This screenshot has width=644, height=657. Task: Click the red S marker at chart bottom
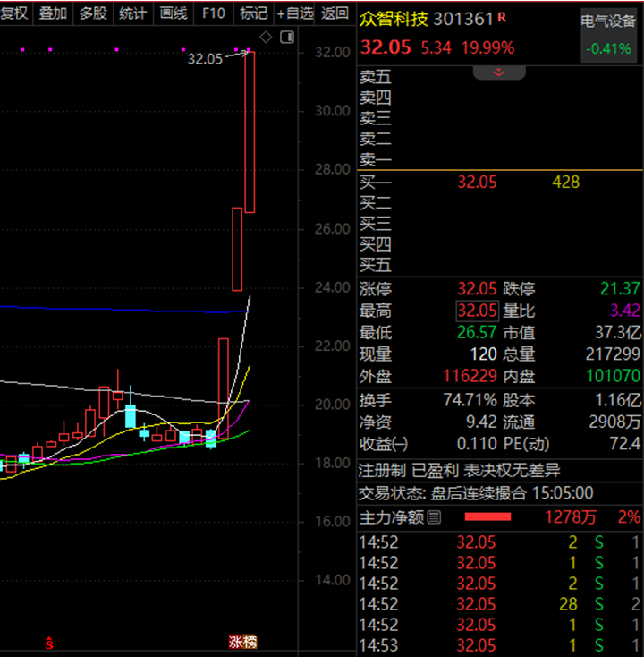click(49, 643)
